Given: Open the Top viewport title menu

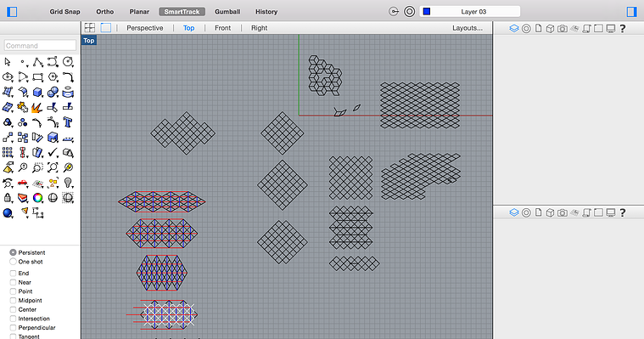Looking at the screenshot, I should tap(89, 40).
